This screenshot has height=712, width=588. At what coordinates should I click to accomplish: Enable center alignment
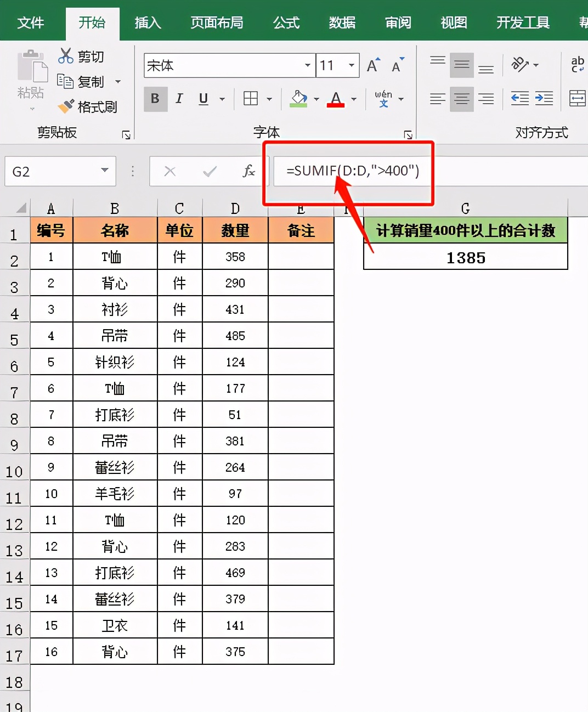[461, 99]
